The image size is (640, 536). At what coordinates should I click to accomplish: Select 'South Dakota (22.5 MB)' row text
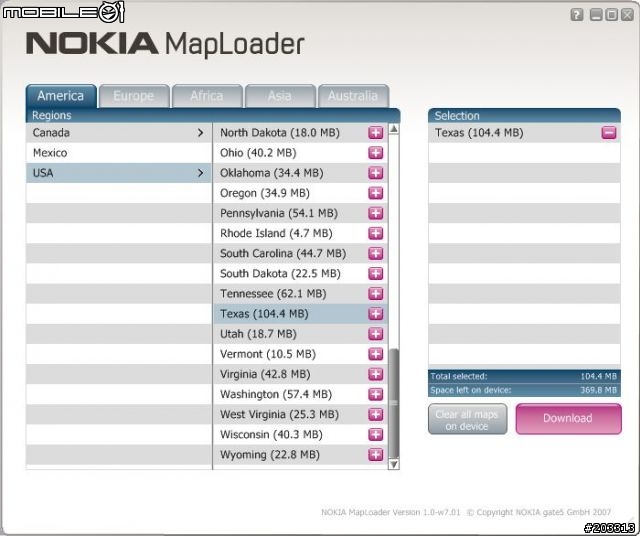point(280,273)
